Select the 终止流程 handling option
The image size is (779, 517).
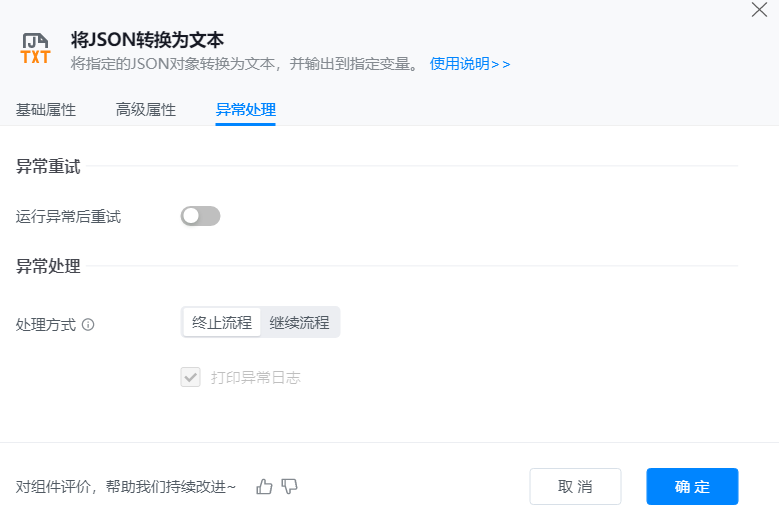[222, 323]
